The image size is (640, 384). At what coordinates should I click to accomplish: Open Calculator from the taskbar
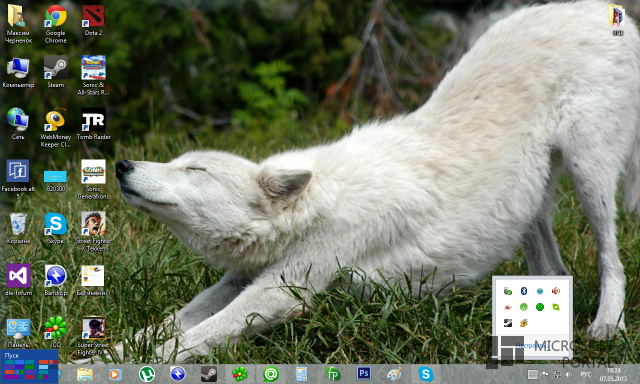(301, 374)
